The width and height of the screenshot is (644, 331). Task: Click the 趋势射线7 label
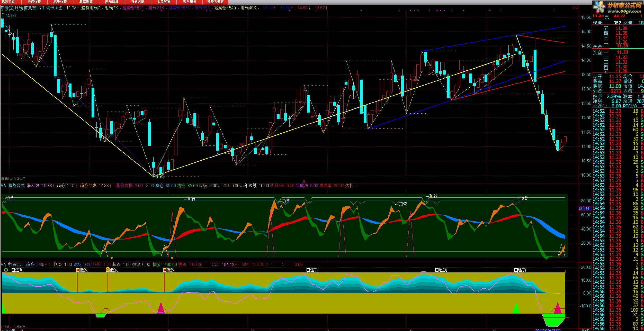[91, 8]
